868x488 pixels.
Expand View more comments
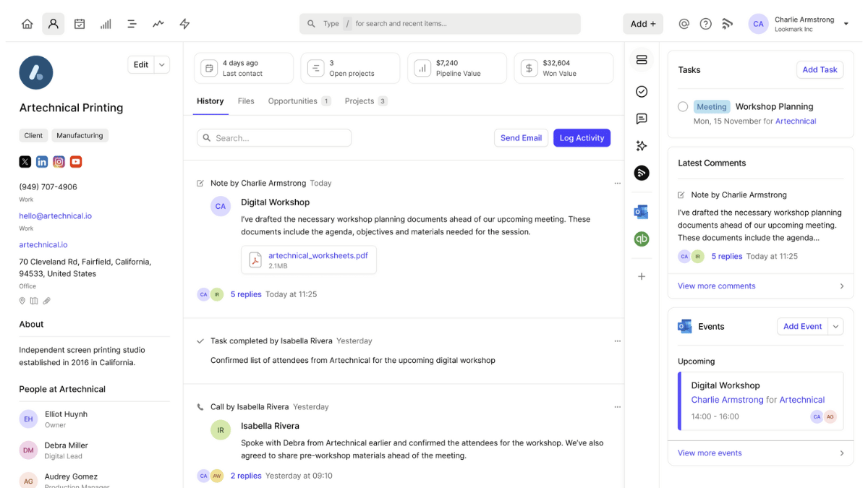coord(760,286)
